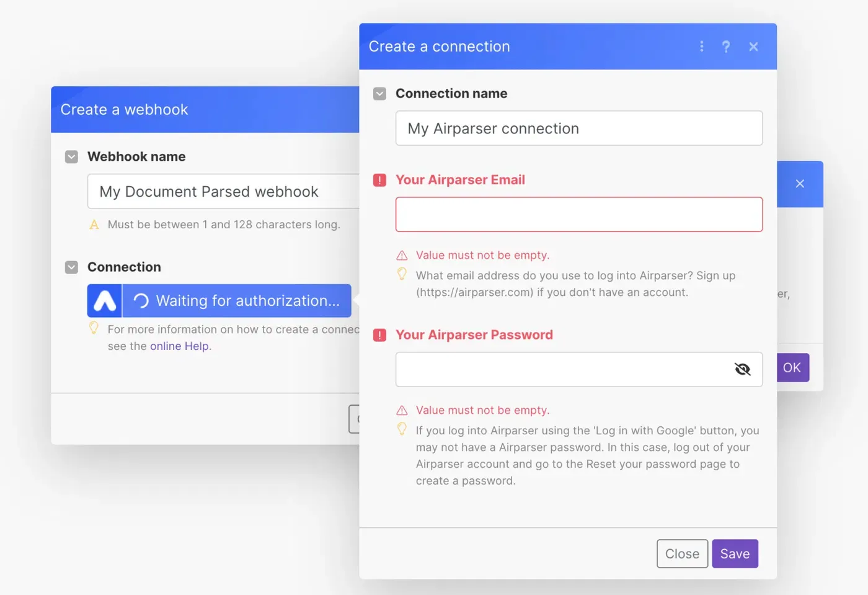Click the Waiting for authorization button
The height and width of the screenshot is (595, 868).
click(x=237, y=301)
